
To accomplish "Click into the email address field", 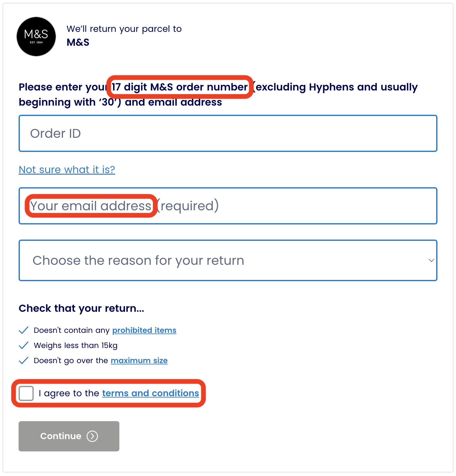I will tap(228, 206).
